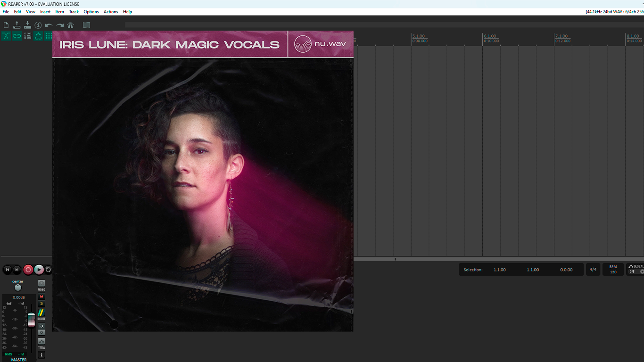Click the master 0.00dB volume readout
644x362 pixels.
(x=19, y=297)
